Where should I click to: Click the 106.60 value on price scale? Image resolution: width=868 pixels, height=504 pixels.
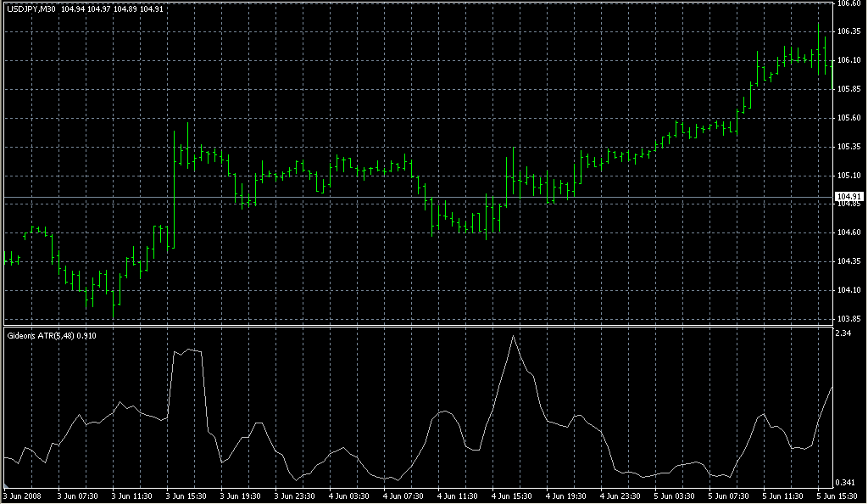pyautogui.click(x=849, y=6)
